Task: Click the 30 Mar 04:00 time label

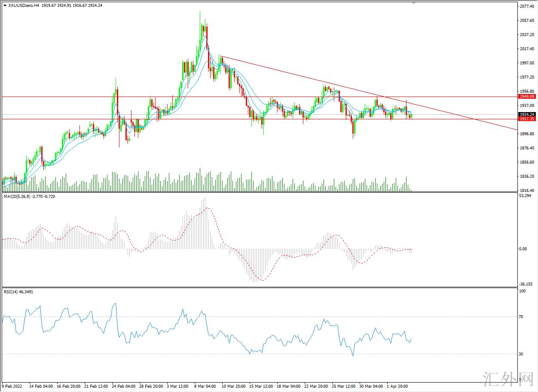Action: (x=371, y=386)
